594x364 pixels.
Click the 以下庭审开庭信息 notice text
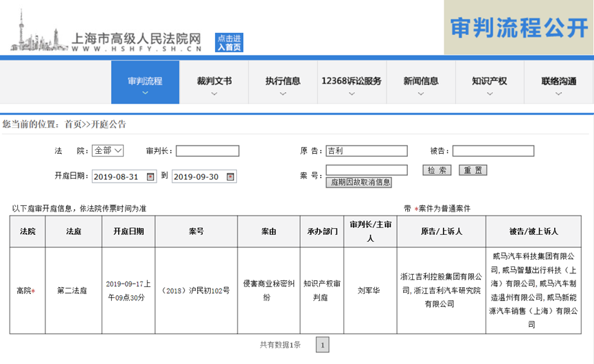tap(79, 209)
